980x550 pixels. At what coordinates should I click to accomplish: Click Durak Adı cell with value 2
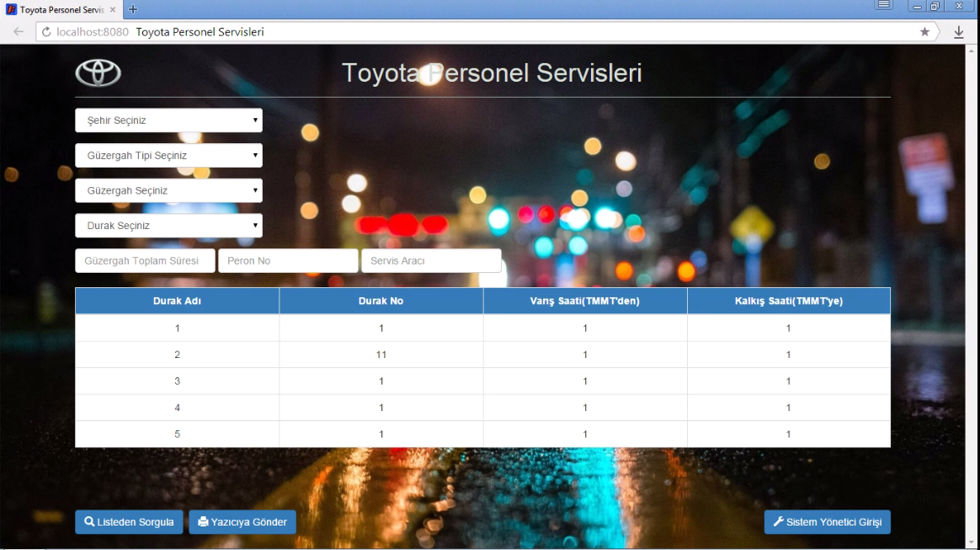pos(177,355)
